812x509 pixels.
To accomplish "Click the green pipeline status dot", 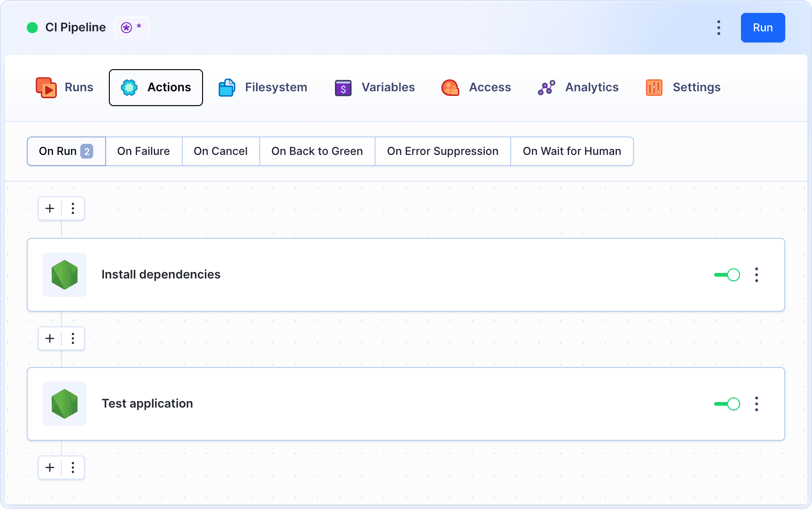I will click(32, 28).
